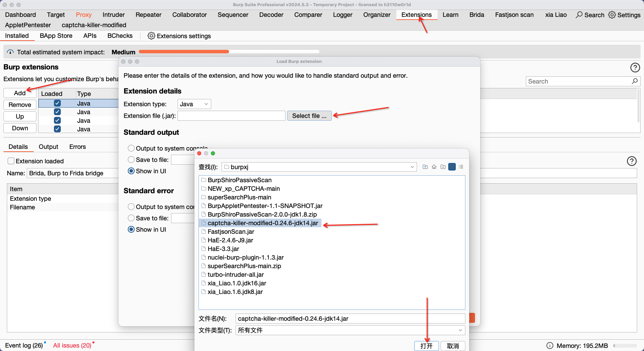Click the memory info icon in status bar

(x=550, y=345)
